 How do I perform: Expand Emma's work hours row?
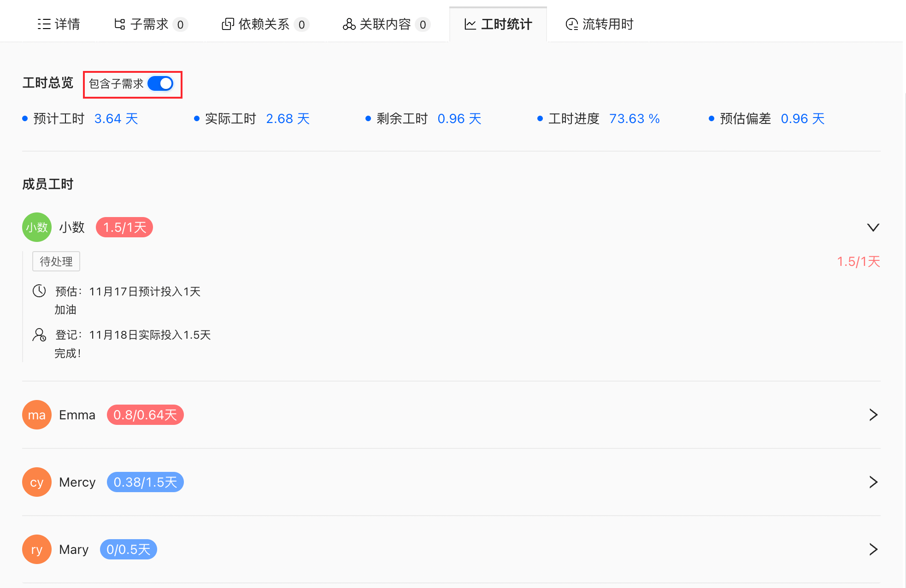[873, 415]
